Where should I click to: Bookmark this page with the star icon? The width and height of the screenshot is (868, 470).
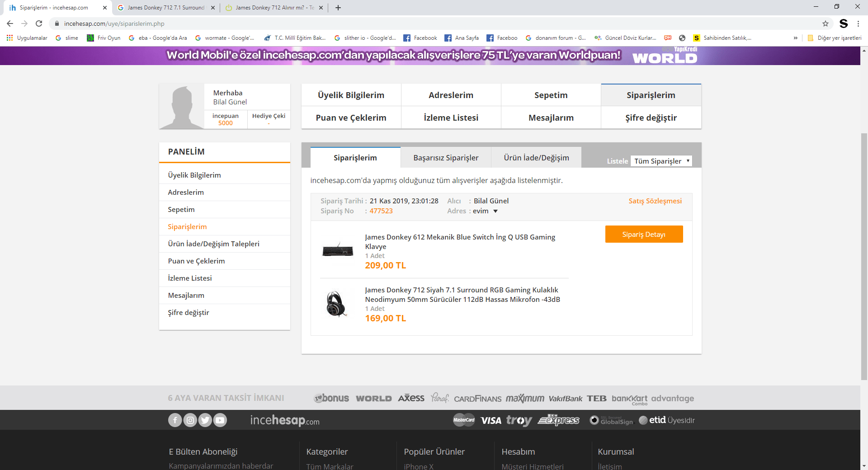826,23
